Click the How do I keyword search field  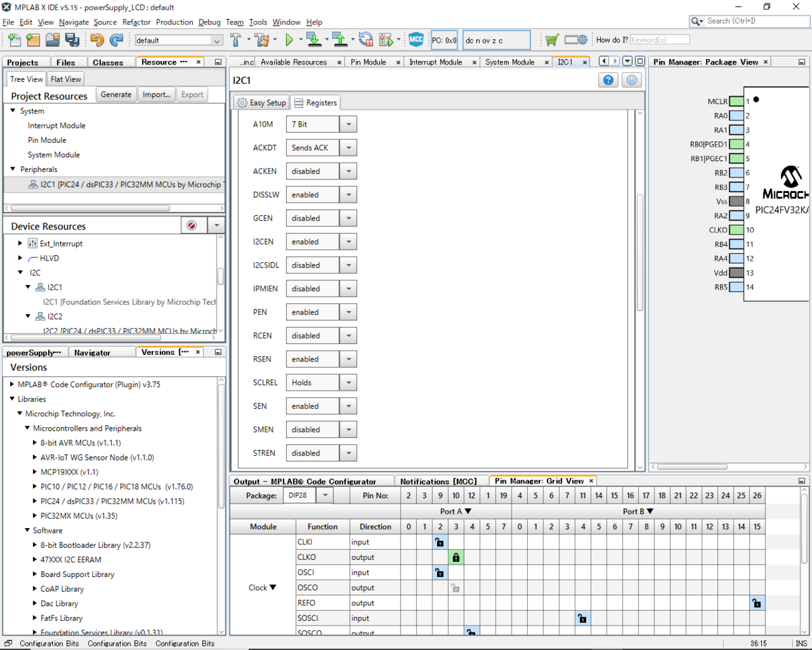(660, 40)
